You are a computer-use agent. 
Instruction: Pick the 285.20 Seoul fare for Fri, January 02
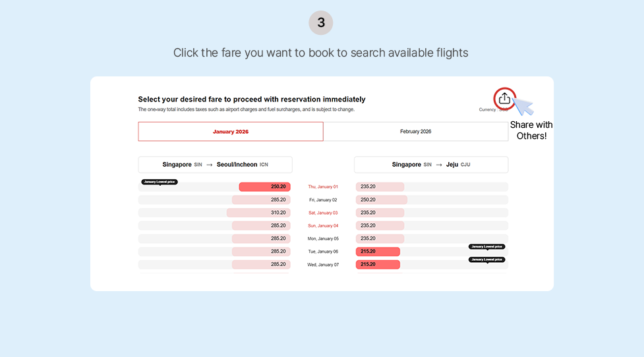coord(260,200)
